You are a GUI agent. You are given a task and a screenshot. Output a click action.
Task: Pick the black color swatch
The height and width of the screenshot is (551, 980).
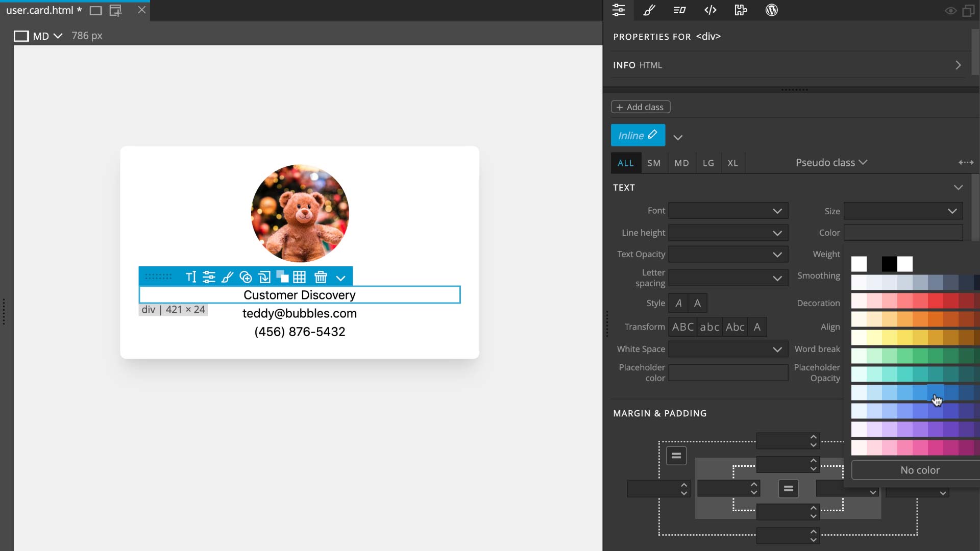[889, 264]
